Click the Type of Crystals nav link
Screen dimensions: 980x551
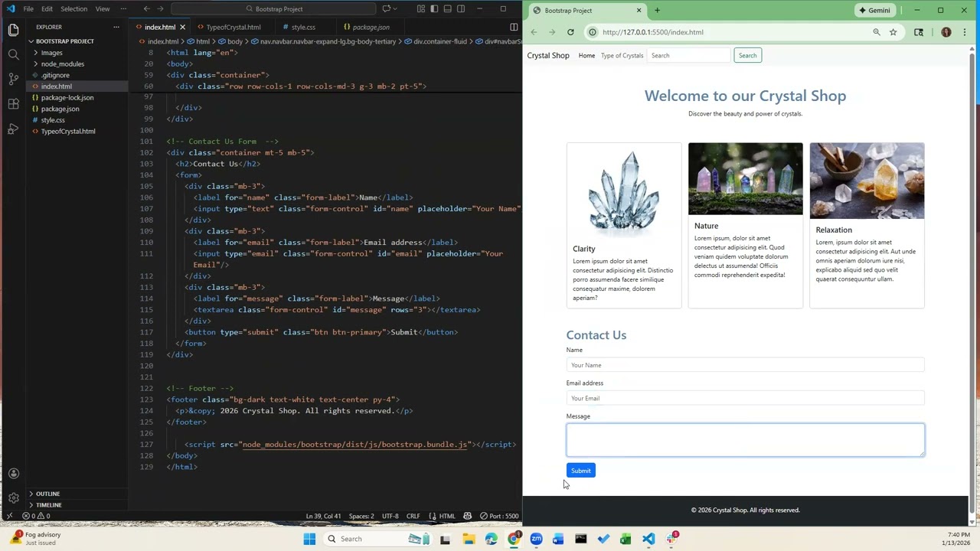622,55
